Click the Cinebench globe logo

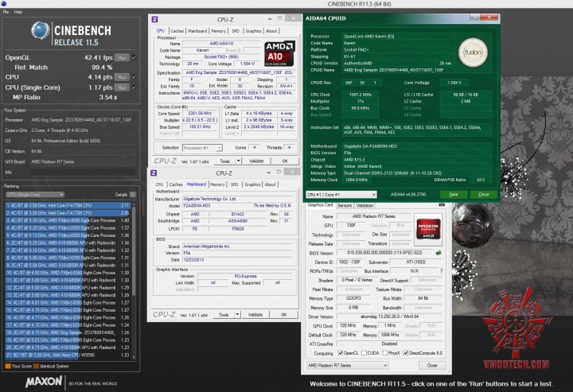point(41,31)
